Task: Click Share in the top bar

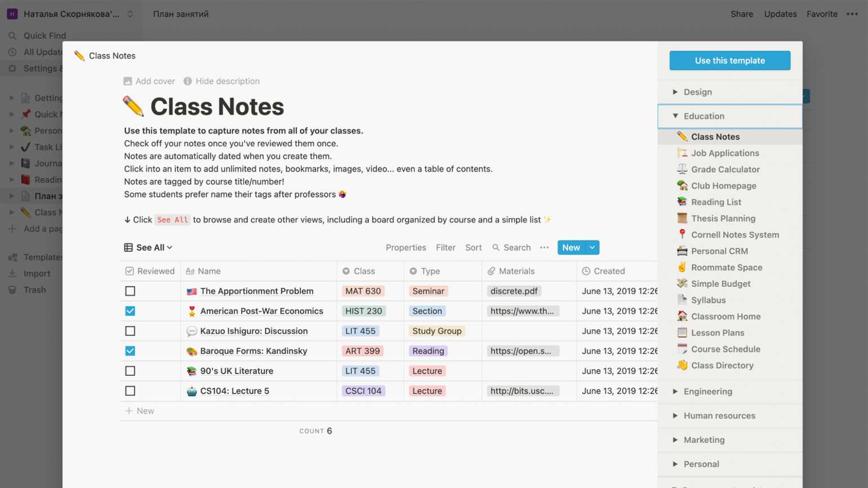Action: click(x=741, y=14)
